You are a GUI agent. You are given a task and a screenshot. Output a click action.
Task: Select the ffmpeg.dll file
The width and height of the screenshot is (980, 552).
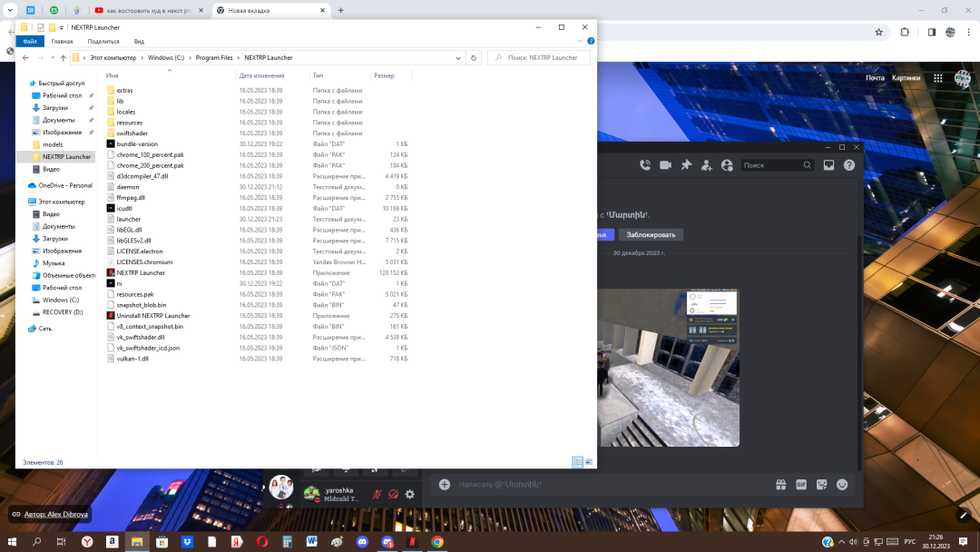pos(131,198)
